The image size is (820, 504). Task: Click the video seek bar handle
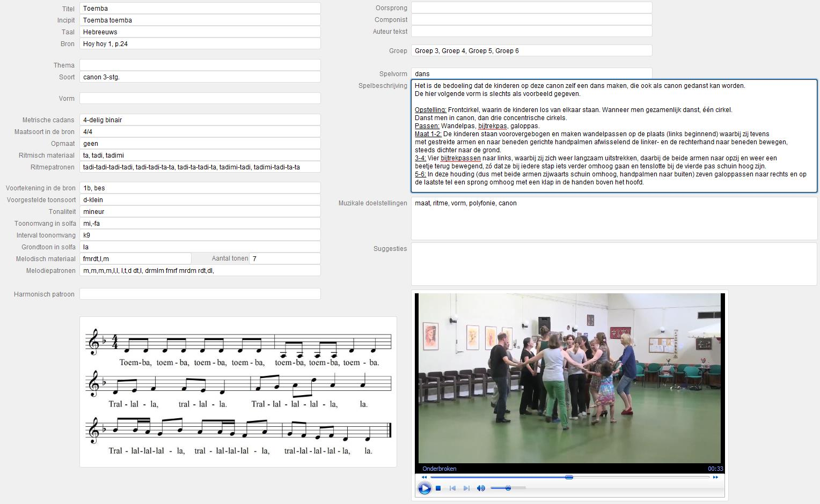click(x=569, y=477)
